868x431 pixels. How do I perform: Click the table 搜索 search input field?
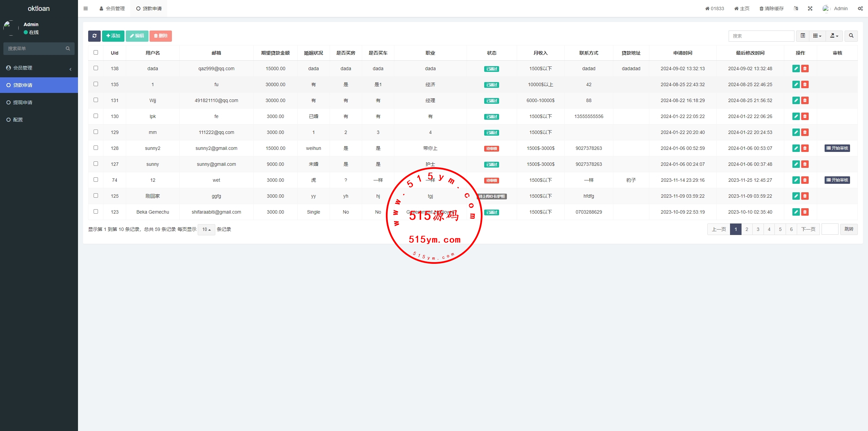[761, 36]
